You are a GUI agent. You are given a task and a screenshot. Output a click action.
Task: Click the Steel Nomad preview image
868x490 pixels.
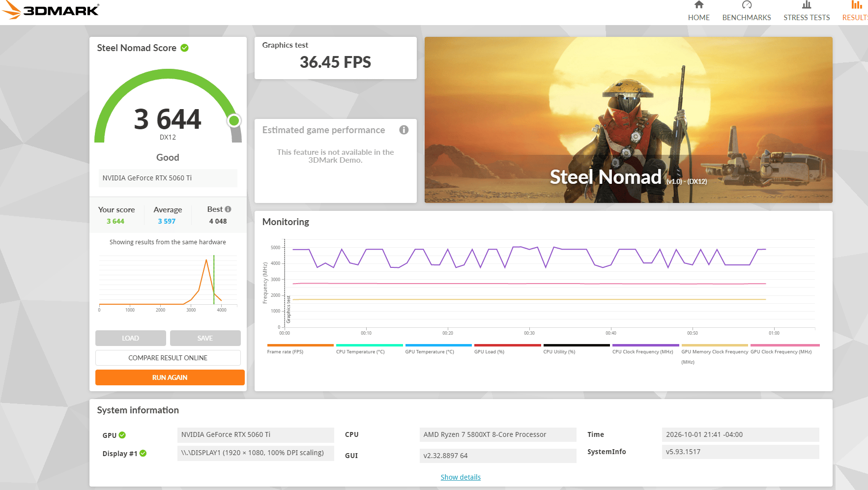pyautogui.click(x=628, y=120)
